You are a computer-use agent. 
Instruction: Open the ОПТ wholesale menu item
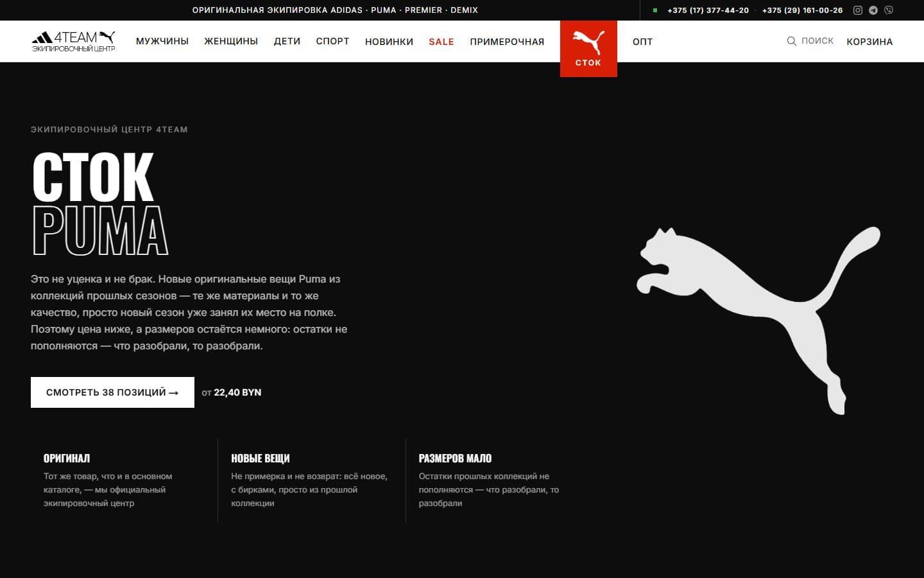coord(642,42)
